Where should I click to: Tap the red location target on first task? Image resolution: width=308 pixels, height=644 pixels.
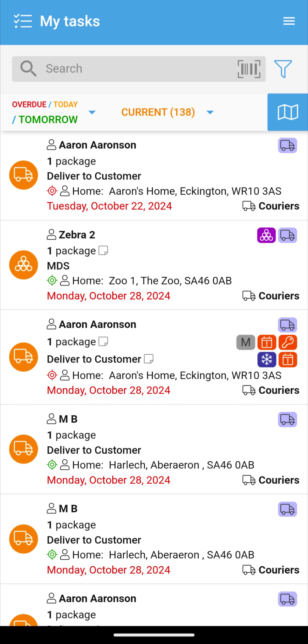click(x=52, y=191)
